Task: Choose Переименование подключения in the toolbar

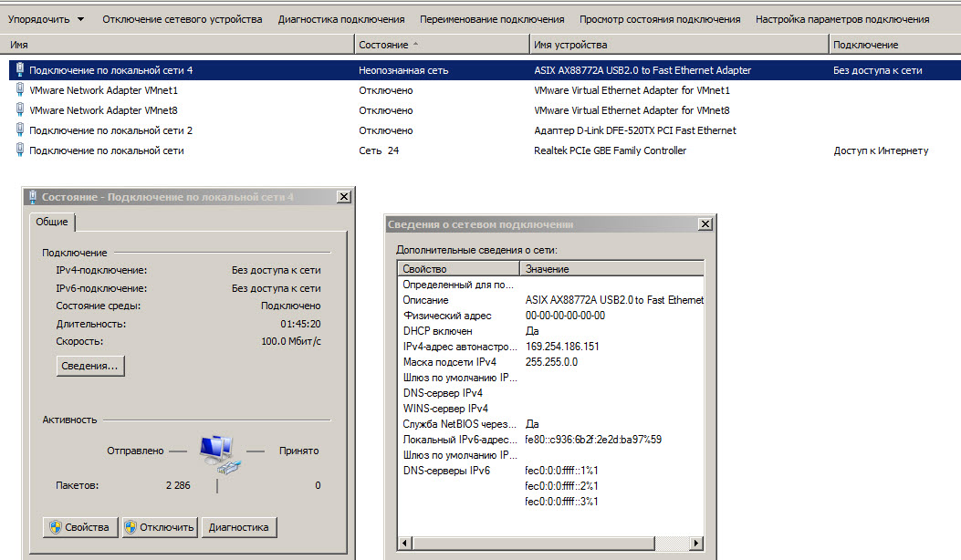Action: pos(492,19)
